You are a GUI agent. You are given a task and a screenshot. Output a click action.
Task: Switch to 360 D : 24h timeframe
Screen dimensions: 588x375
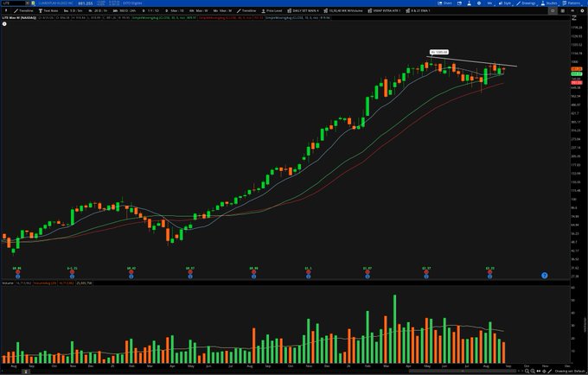click(125, 11)
